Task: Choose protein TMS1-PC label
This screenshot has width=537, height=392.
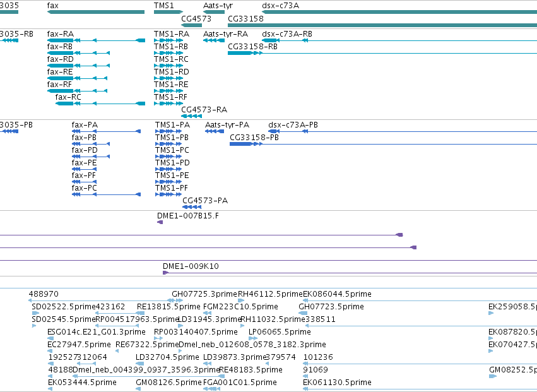Action: click(x=172, y=150)
